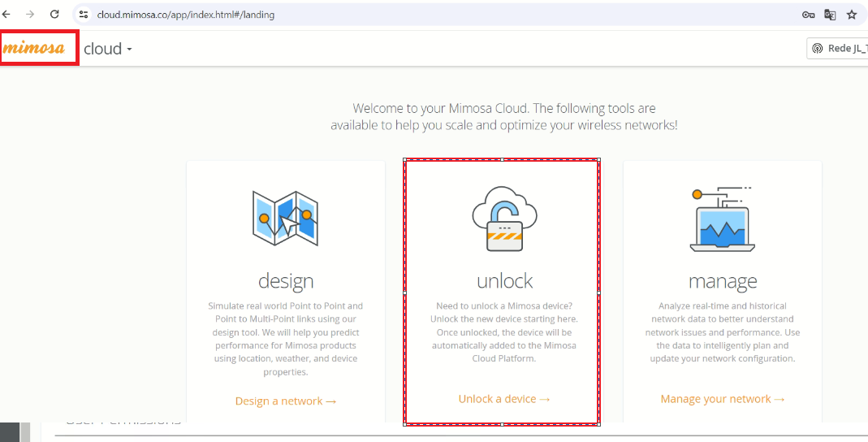Click the browser forward arrow
The height and width of the screenshot is (442, 868).
pos(30,15)
